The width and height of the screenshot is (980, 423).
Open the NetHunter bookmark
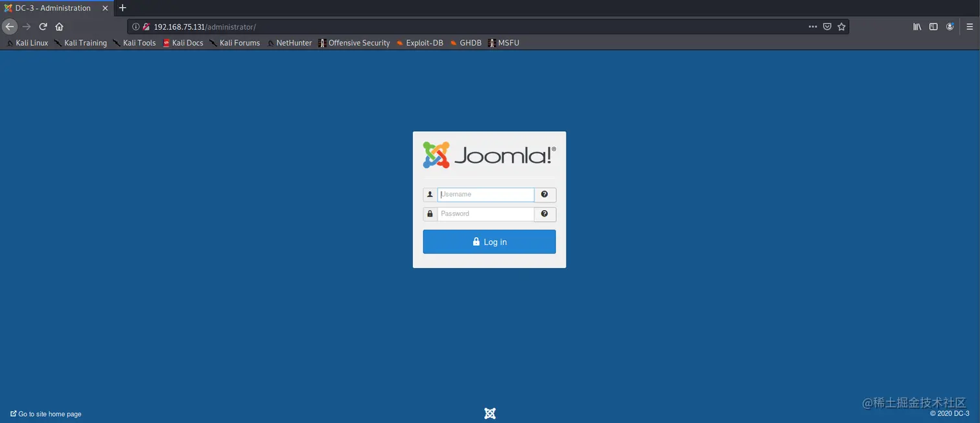pyautogui.click(x=289, y=43)
